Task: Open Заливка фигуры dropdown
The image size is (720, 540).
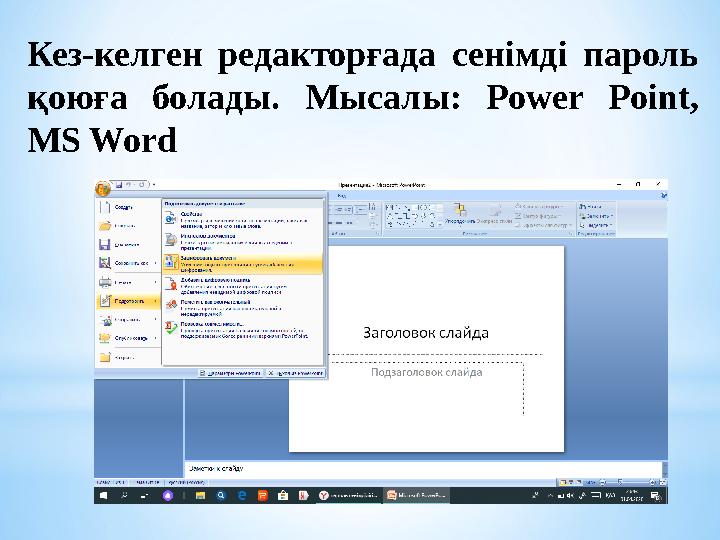Action: [x=539, y=207]
